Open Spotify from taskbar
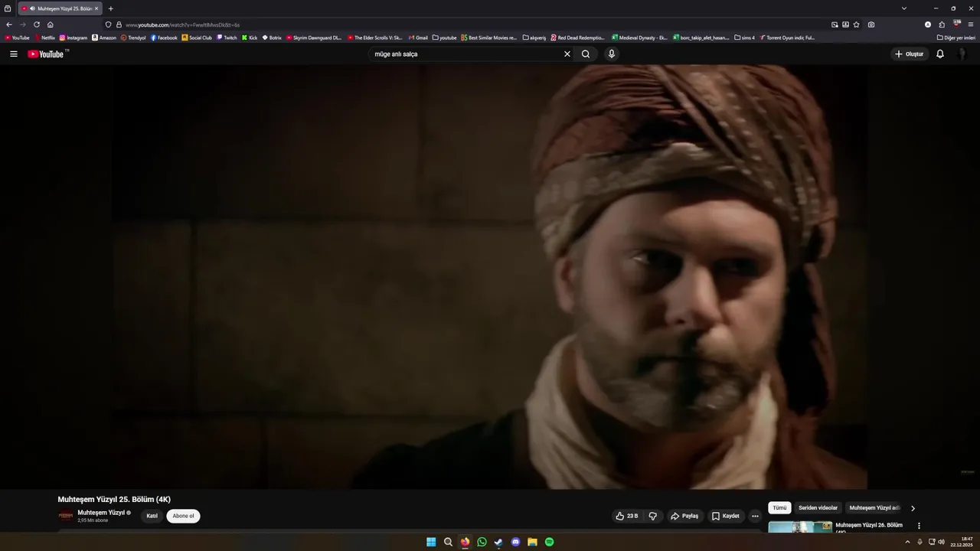 [549, 542]
